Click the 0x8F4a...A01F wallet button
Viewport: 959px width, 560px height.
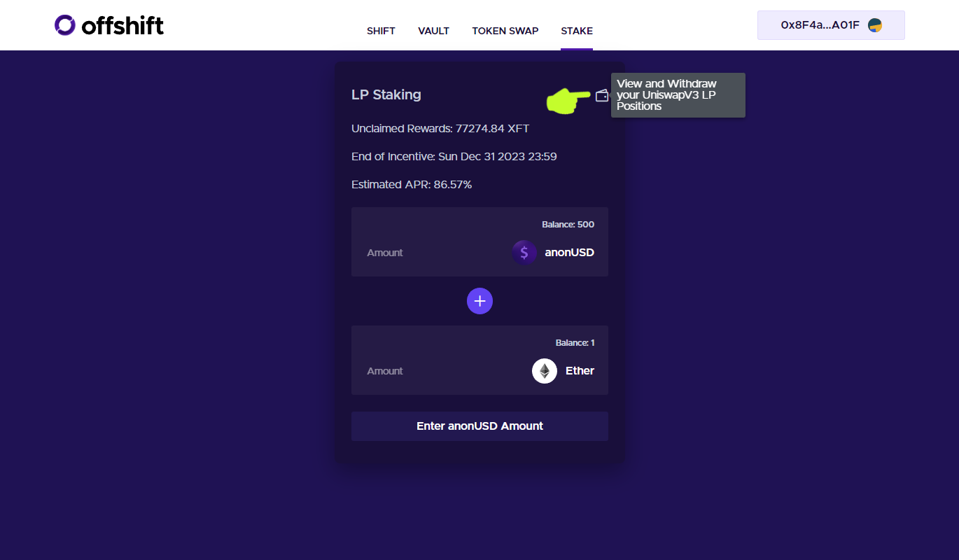[x=831, y=25]
